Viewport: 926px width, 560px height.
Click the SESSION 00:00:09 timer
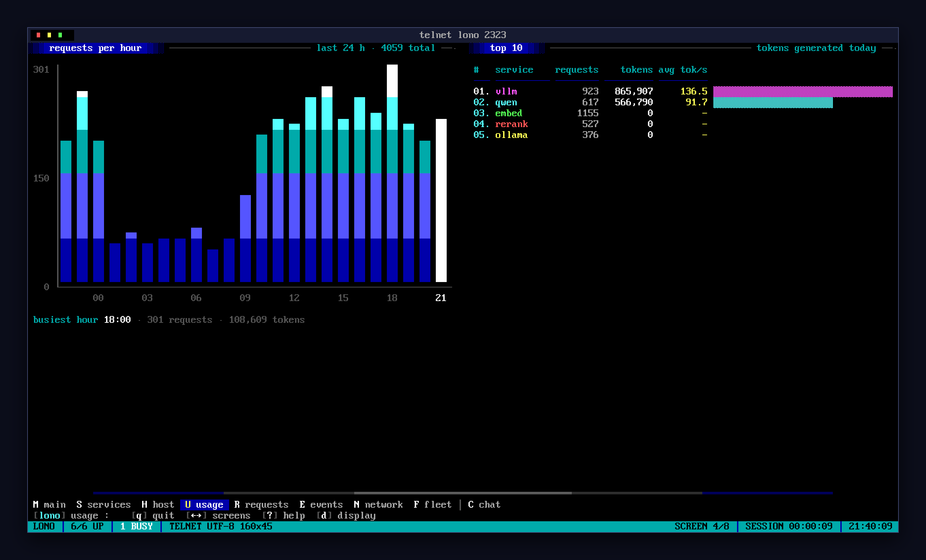pos(789,526)
